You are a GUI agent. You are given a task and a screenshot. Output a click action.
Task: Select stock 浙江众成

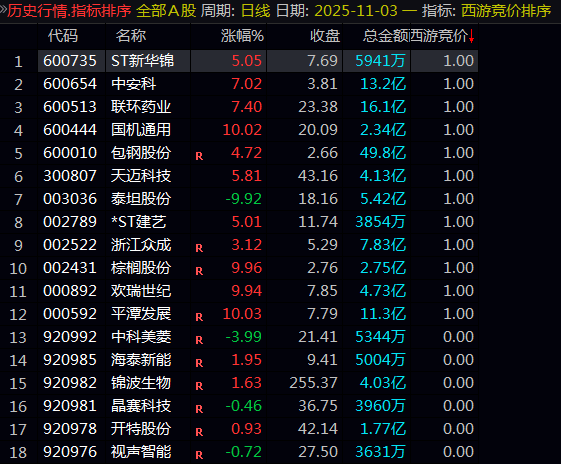pyautogui.click(x=141, y=245)
